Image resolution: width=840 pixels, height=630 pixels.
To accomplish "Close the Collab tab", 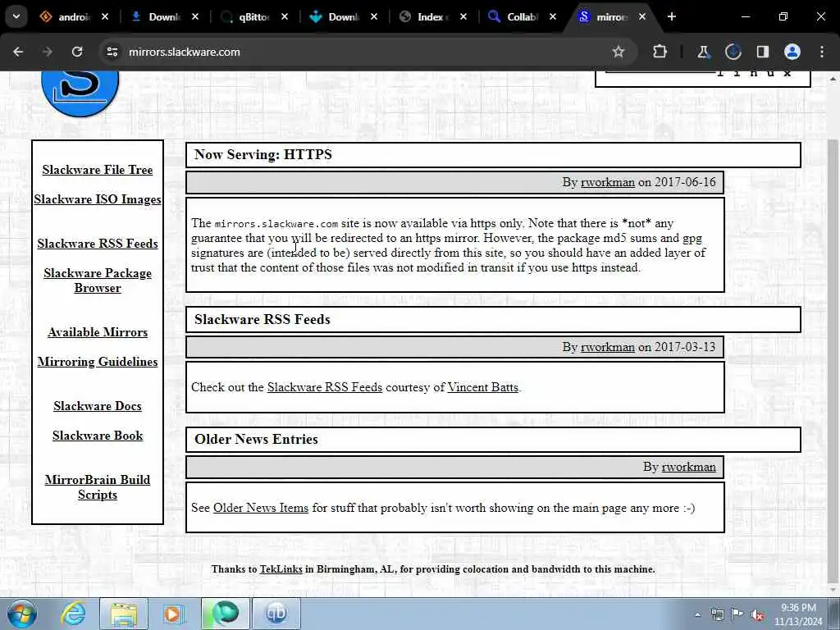I will (553, 17).
